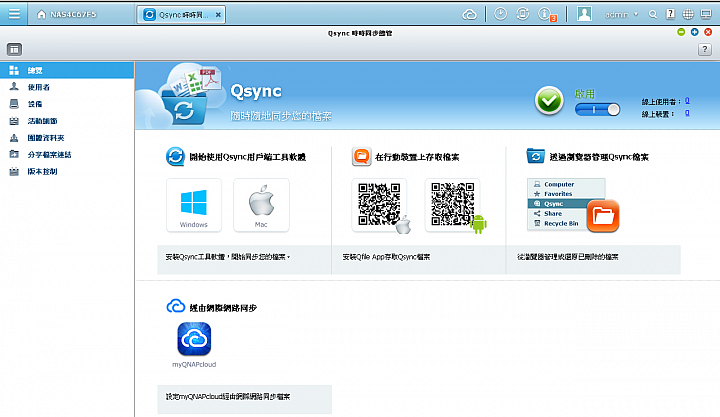The width and height of the screenshot is (720, 417).
Task: Click the internet sync cloud icon
Action: [x=175, y=306]
